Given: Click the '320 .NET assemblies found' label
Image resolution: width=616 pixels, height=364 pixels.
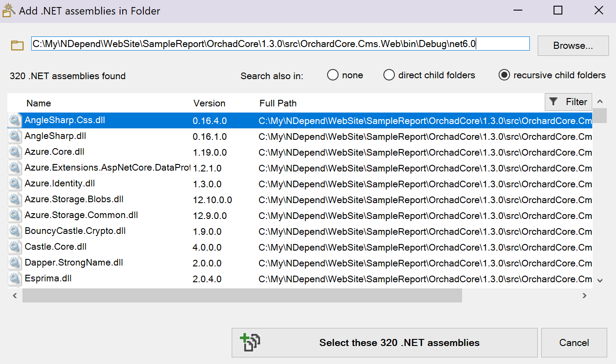Looking at the screenshot, I should 68,76.
